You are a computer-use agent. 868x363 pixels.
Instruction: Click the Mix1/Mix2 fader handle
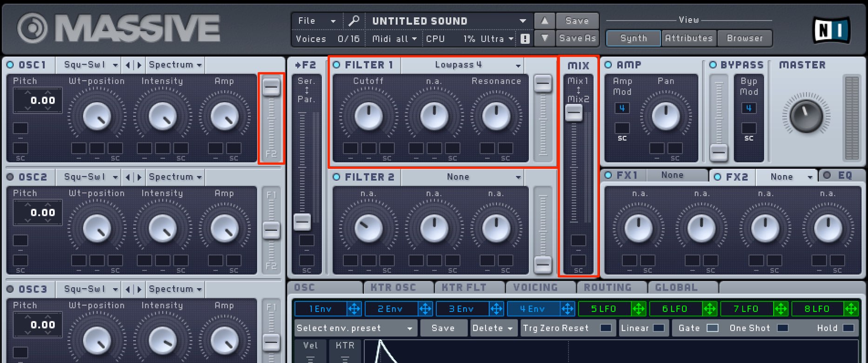click(x=574, y=113)
